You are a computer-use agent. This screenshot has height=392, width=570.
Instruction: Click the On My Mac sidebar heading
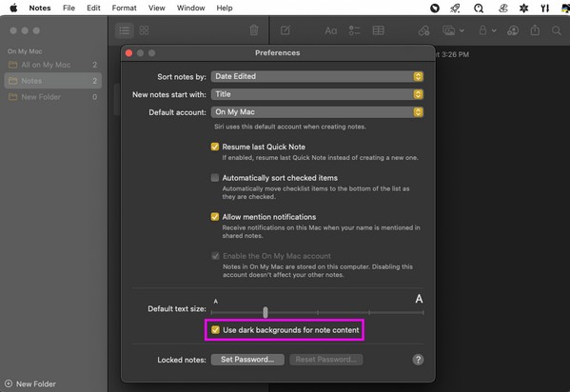pos(25,51)
